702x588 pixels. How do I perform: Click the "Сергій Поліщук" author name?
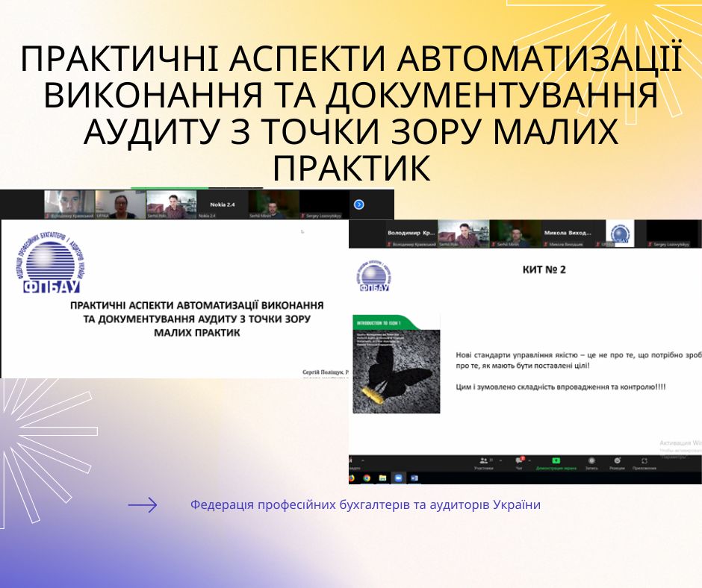tap(323, 372)
